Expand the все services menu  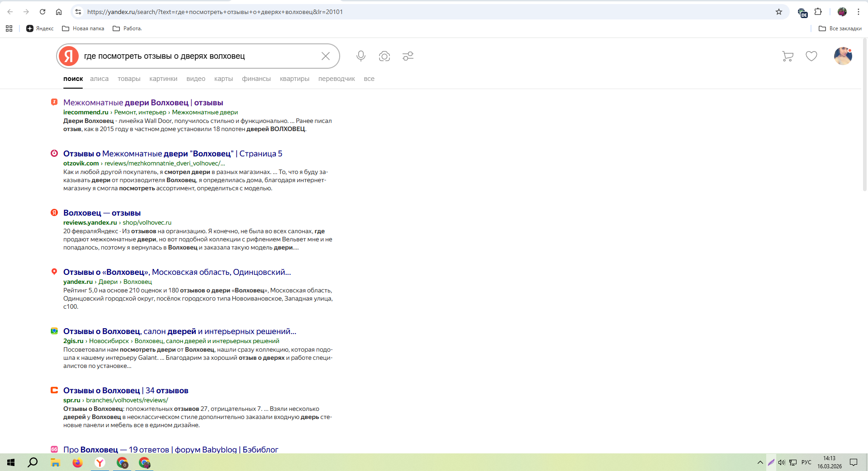coord(369,79)
